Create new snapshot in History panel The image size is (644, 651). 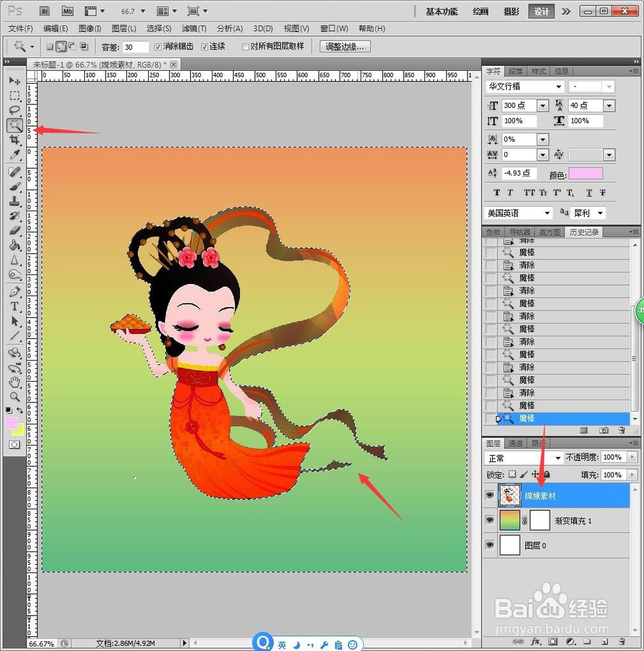pos(603,431)
